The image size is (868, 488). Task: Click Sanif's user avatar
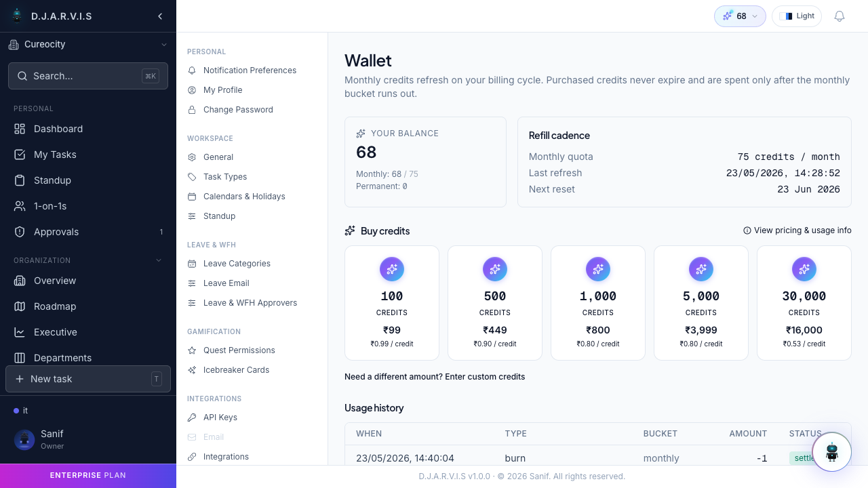24,440
